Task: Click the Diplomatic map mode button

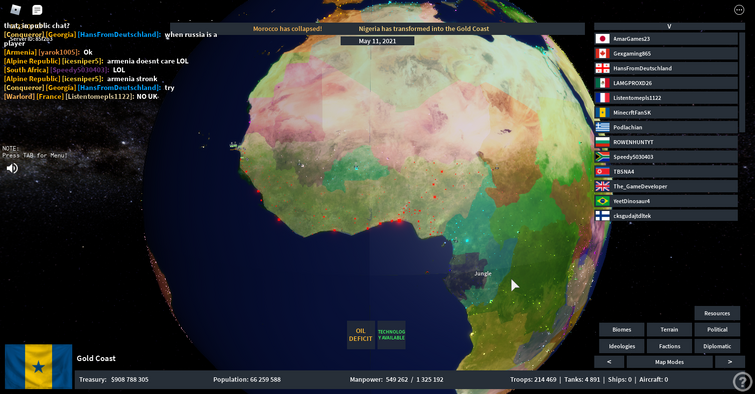Action: point(717,346)
